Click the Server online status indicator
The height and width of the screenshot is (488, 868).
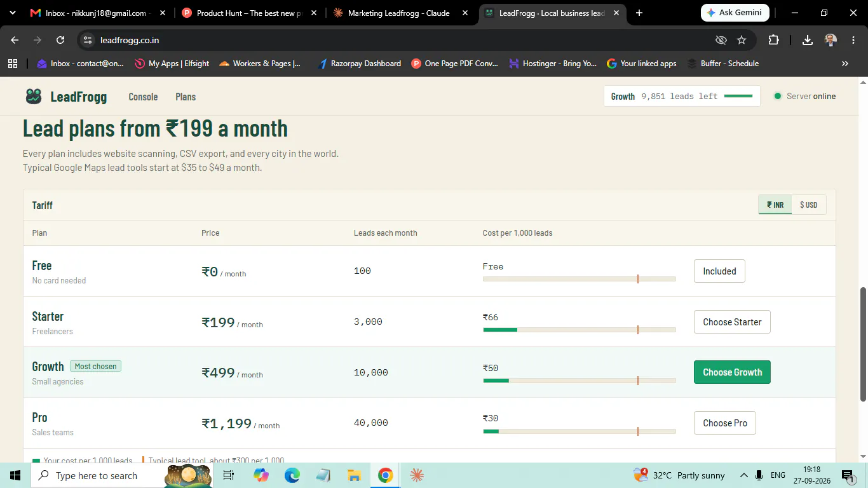tap(804, 97)
